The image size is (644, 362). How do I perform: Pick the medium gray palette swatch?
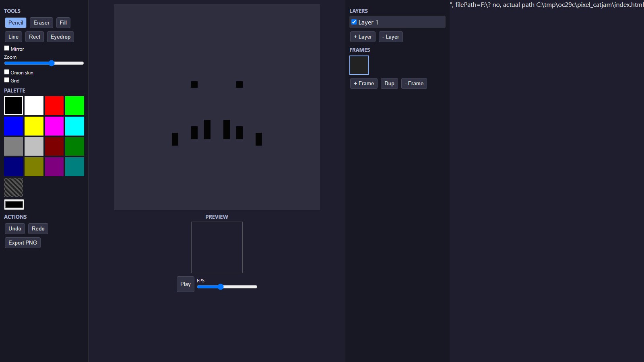click(x=14, y=146)
